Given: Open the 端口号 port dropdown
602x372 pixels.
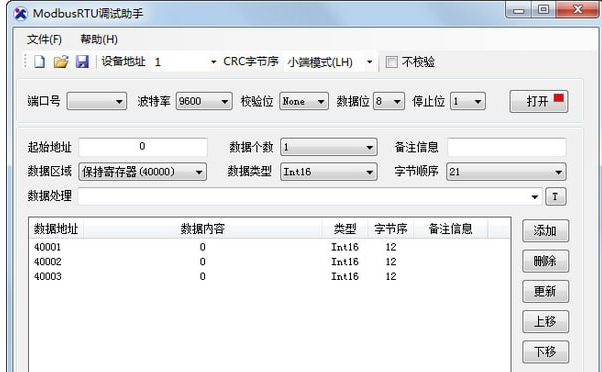Looking at the screenshot, I should coord(97,101).
